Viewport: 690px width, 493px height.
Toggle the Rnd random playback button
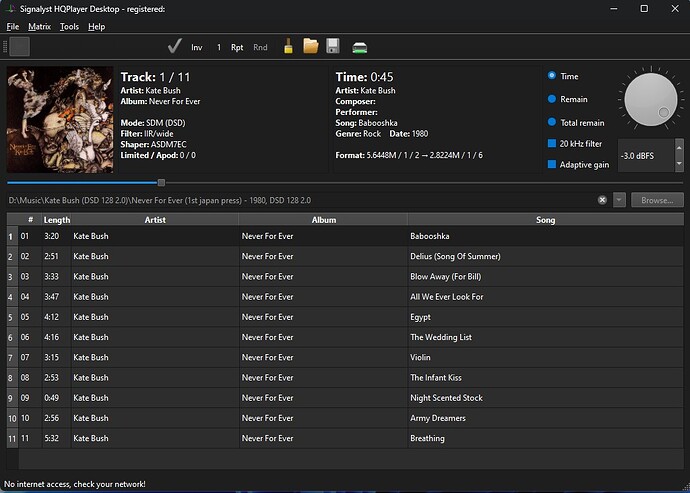pyautogui.click(x=260, y=47)
